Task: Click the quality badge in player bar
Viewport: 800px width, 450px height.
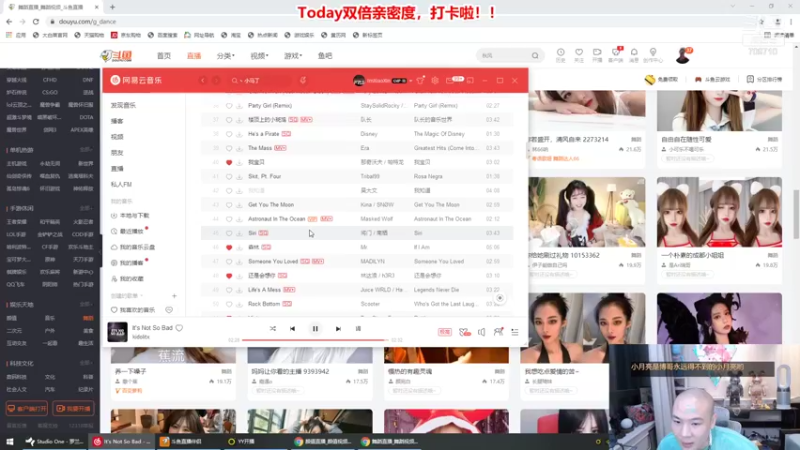Action: click(x=444, y=332)
